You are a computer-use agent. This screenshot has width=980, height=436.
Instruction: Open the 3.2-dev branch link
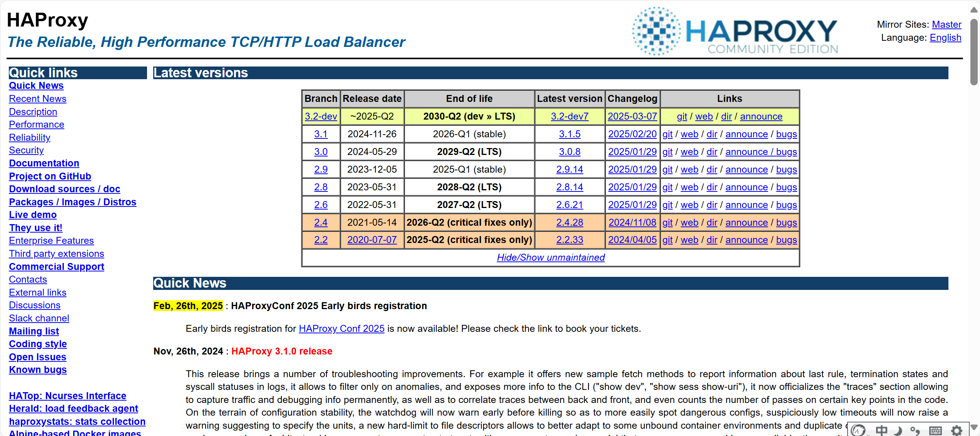321,116
